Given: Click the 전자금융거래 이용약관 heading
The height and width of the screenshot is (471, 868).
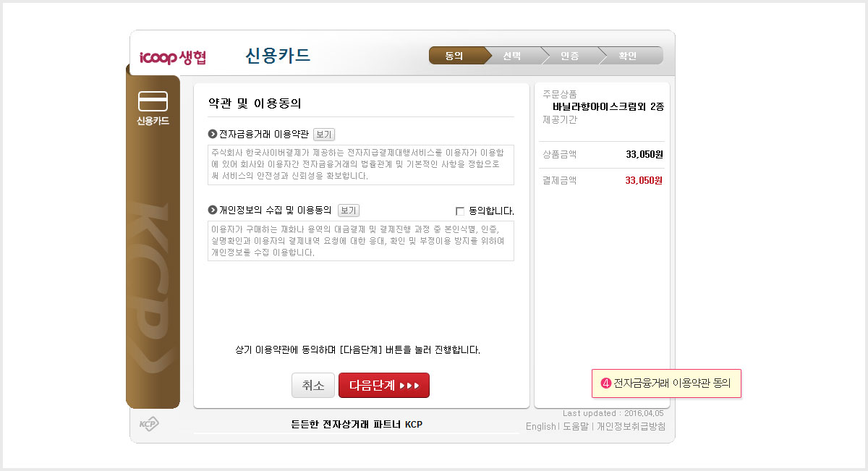Looking at the screenshot, I should [x=264, y=134].
